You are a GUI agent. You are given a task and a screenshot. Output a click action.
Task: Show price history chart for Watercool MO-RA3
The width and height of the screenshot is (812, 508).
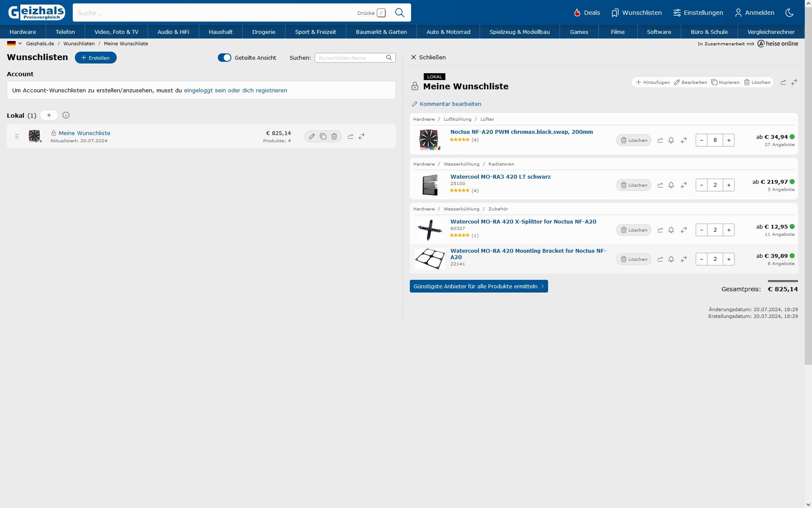[x=660, y=185]
